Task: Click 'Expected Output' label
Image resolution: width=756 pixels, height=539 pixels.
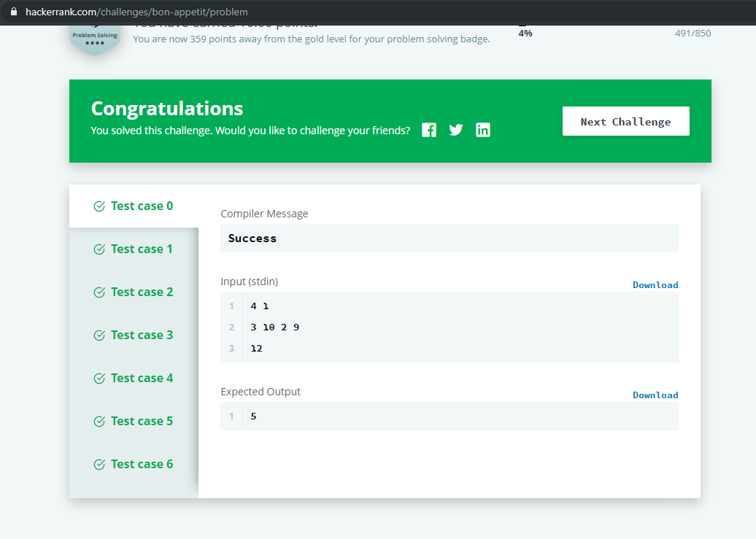Action: coord(261,392)
